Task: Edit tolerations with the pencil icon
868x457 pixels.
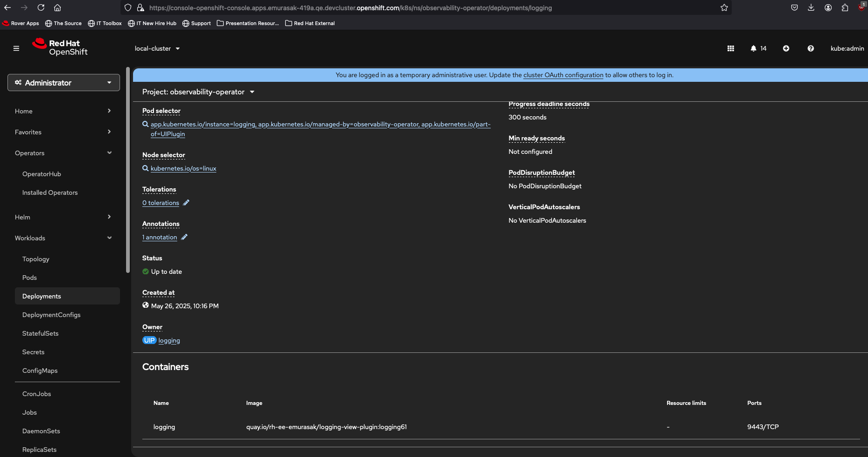Action: click(186, 203)
